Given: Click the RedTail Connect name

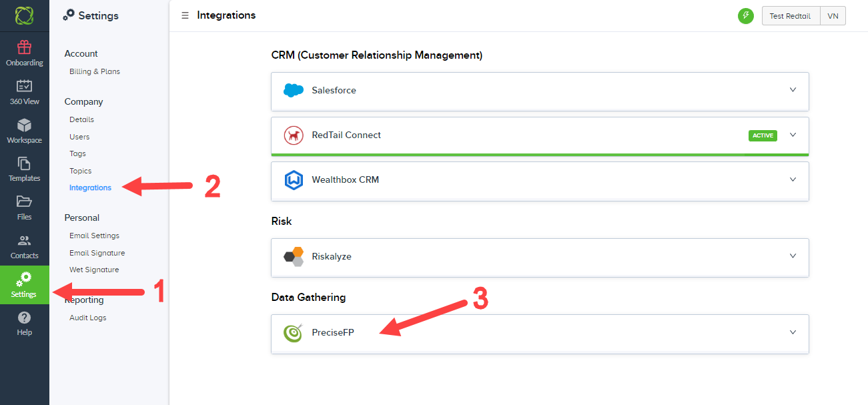Looking at the screenshot, I should point(346,135).
